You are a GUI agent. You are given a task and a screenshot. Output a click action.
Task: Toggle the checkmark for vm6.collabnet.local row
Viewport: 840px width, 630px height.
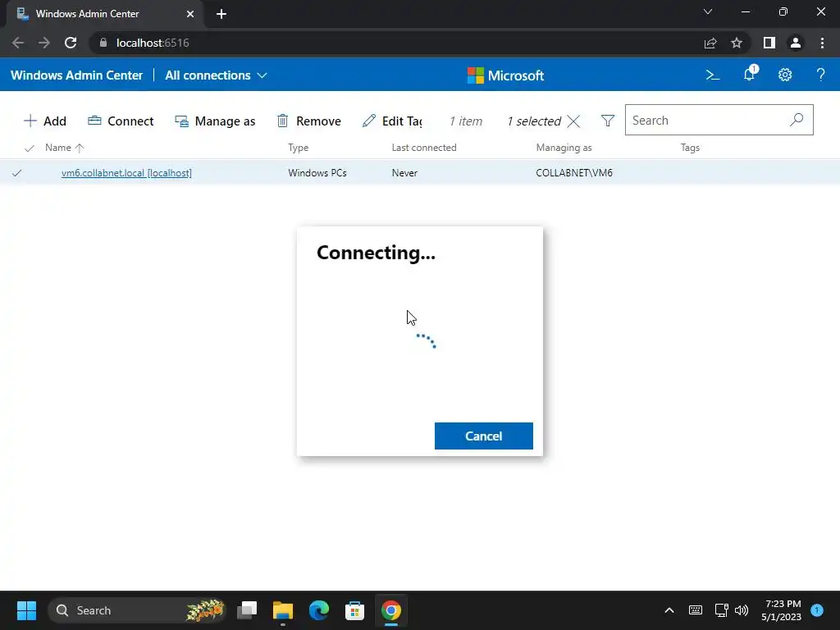point(16,173)
